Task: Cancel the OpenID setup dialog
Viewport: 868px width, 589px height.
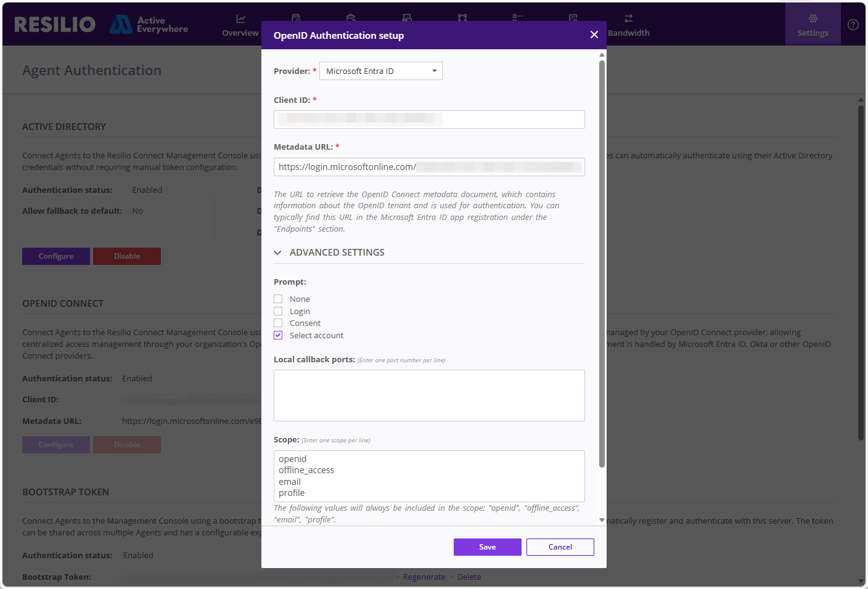Action: click(x=560, y=547)
